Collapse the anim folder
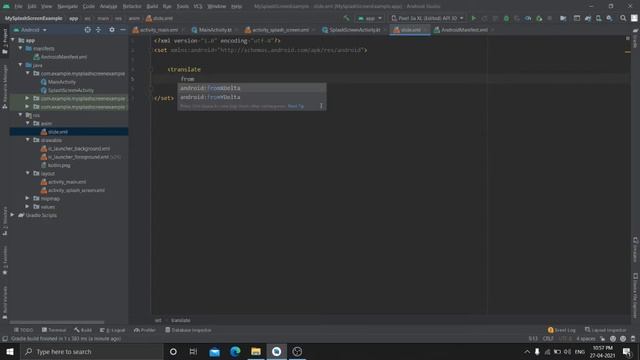Viewport: 640px width, 360px height. (x=28, y=123)
